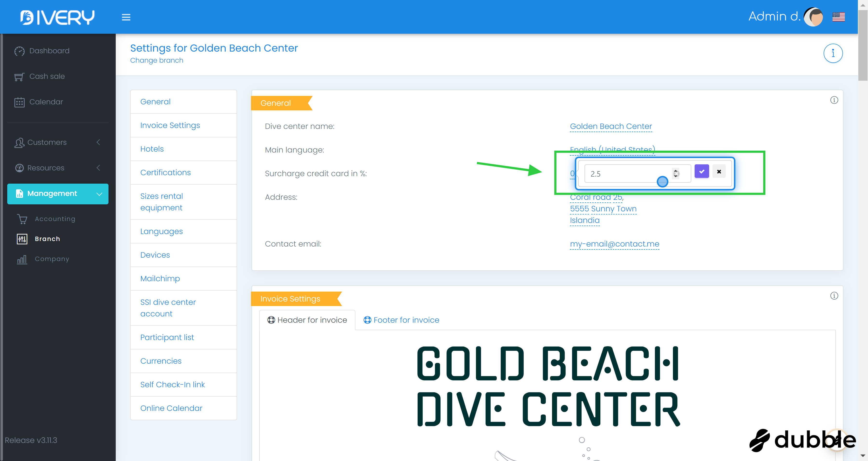Confirm surcharge with purple checkmark button
Image resolution: width=868 pixels, height=461 pixels.
pos(702,171)
